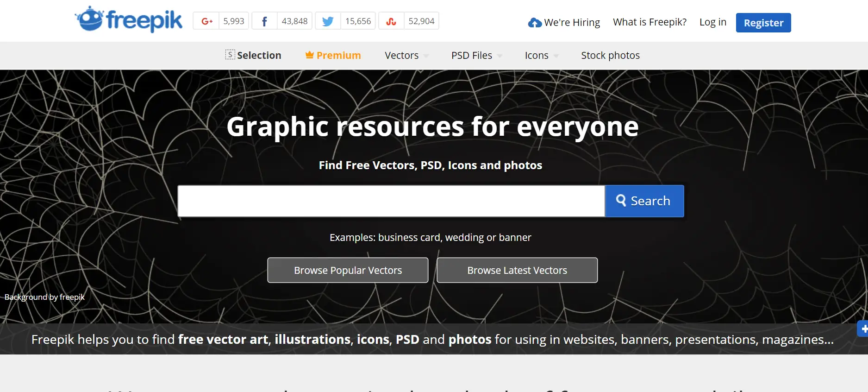Image resolution: width=868 pixels, height=392 pixels.
Task: Click the cloud icon beside We're Hiring
Action: click(x=535, y=23)
